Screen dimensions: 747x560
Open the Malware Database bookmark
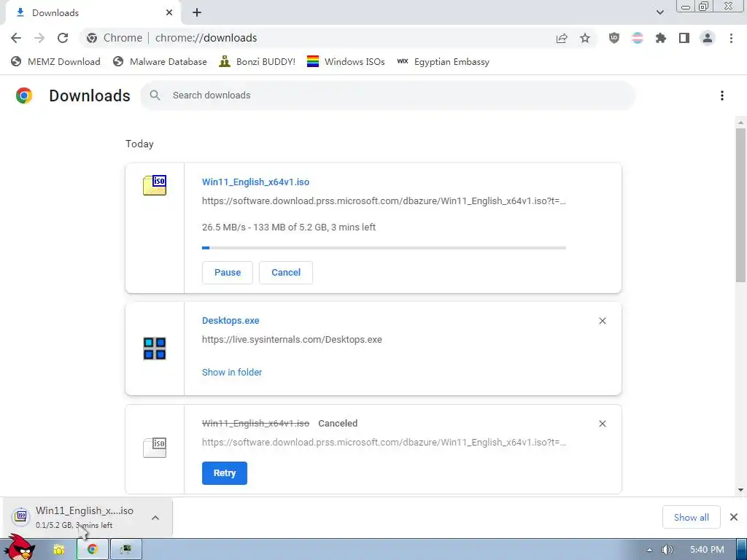[160, 62]
